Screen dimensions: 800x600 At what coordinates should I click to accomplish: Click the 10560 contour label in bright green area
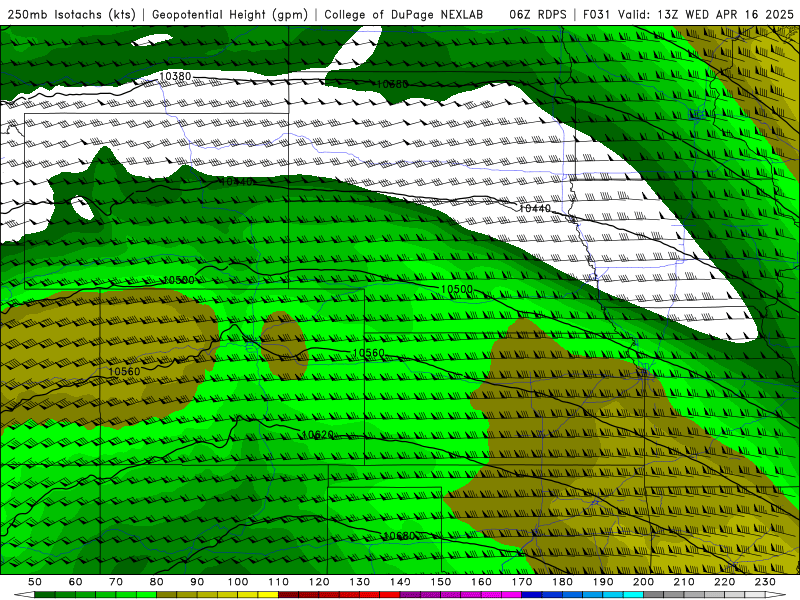pyautogui.click(x=368, y=353)
